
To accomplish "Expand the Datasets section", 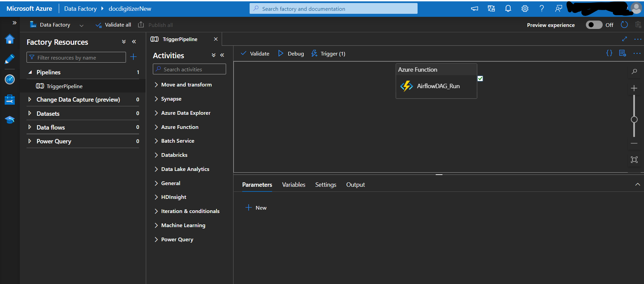I will [30, 113].
